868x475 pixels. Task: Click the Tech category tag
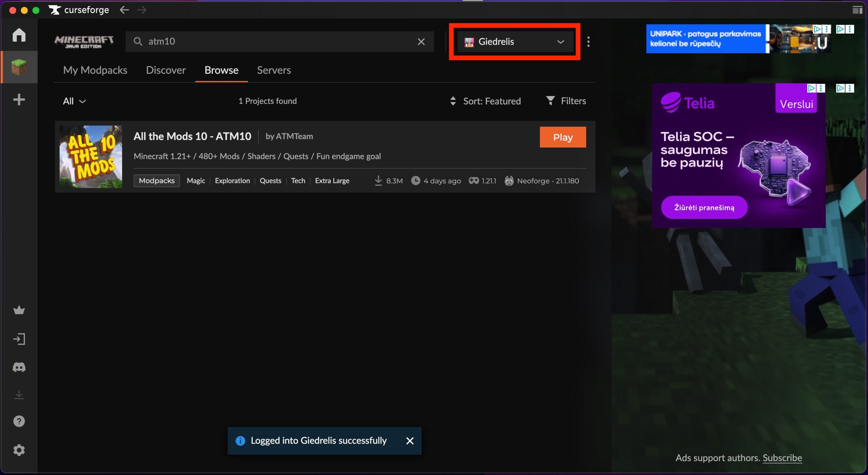298,180
